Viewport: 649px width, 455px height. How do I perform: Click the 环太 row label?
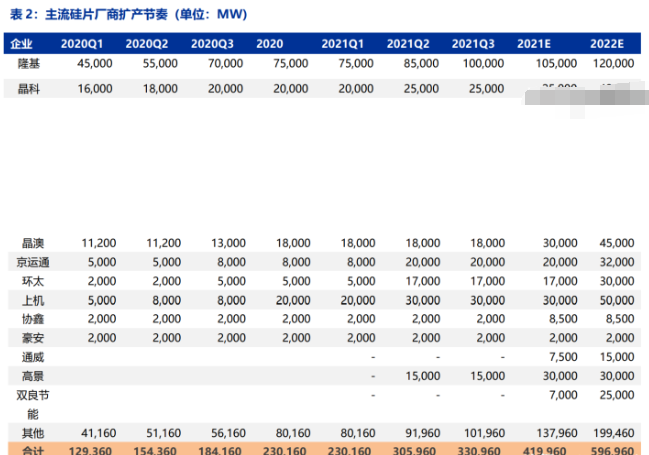click(33, 281)
